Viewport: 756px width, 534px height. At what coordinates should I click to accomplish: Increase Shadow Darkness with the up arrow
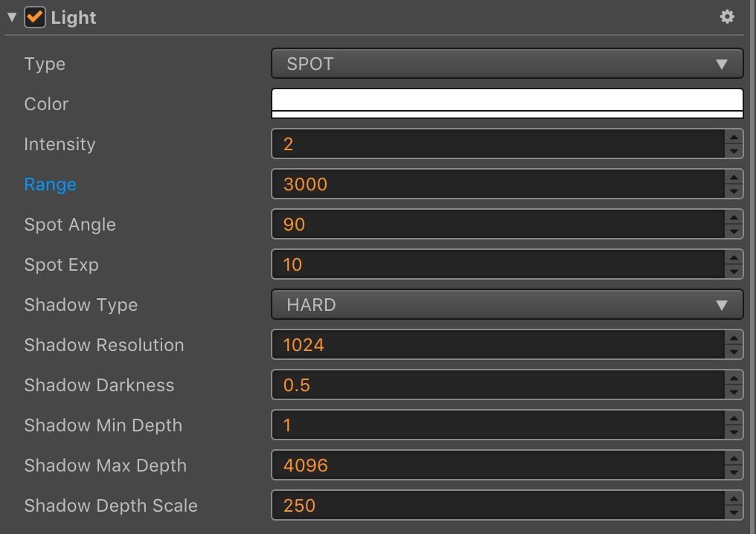point(734,378)
